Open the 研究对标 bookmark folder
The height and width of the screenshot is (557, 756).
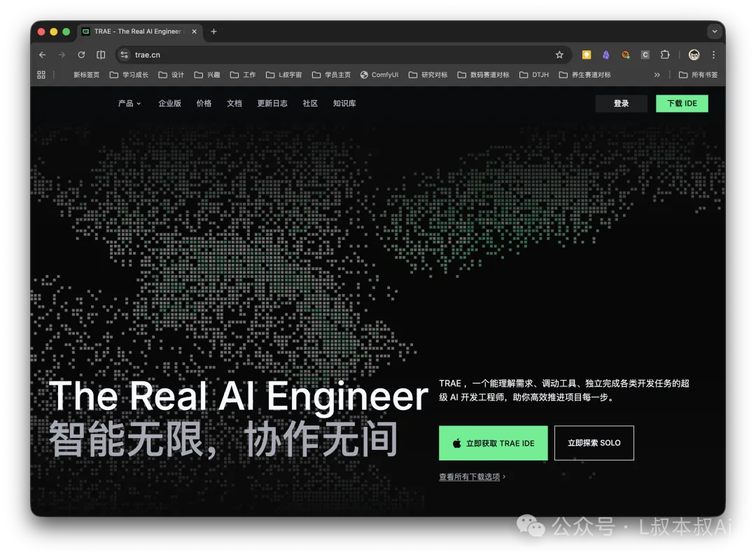(428, 75)
